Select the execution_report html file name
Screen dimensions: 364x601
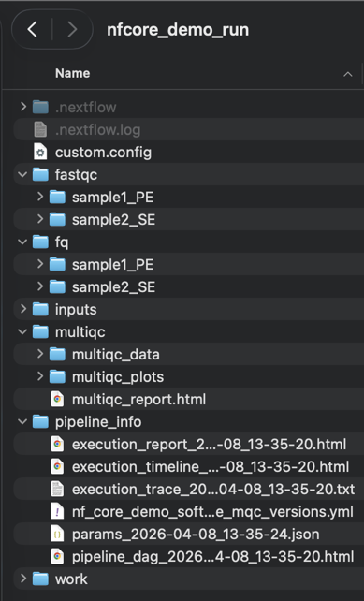coord(210,445)
